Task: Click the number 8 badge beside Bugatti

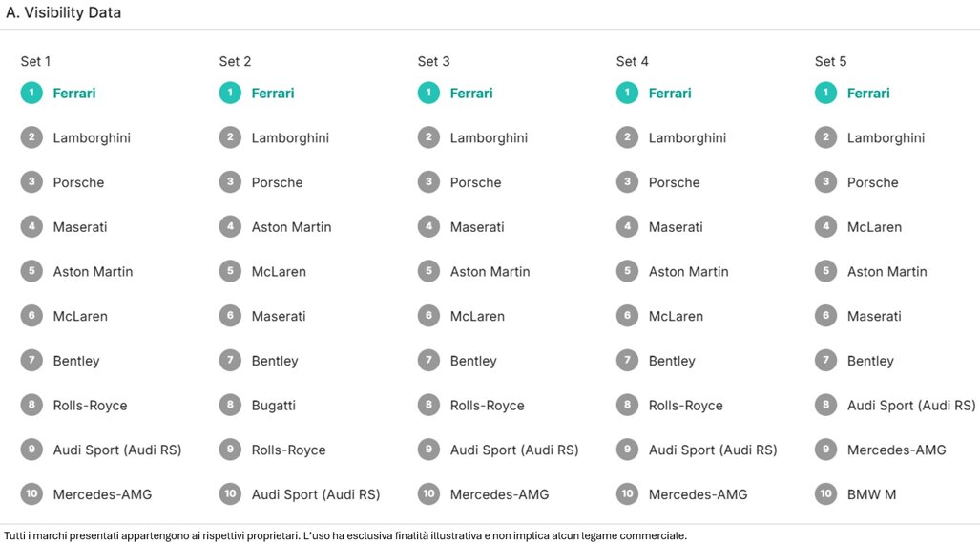Action: pyautogui.click(x=230, y=405)
